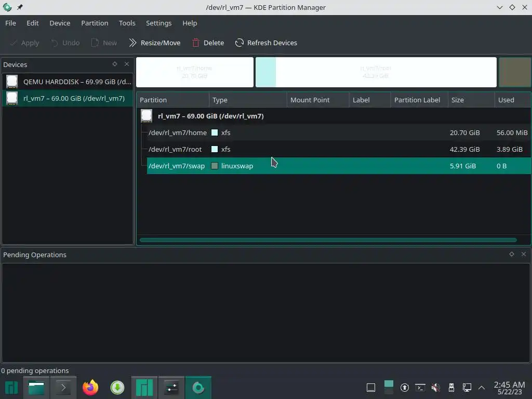Click the updates tray icon
This screenshot has width=532, height=399.
tap(404, 388)
